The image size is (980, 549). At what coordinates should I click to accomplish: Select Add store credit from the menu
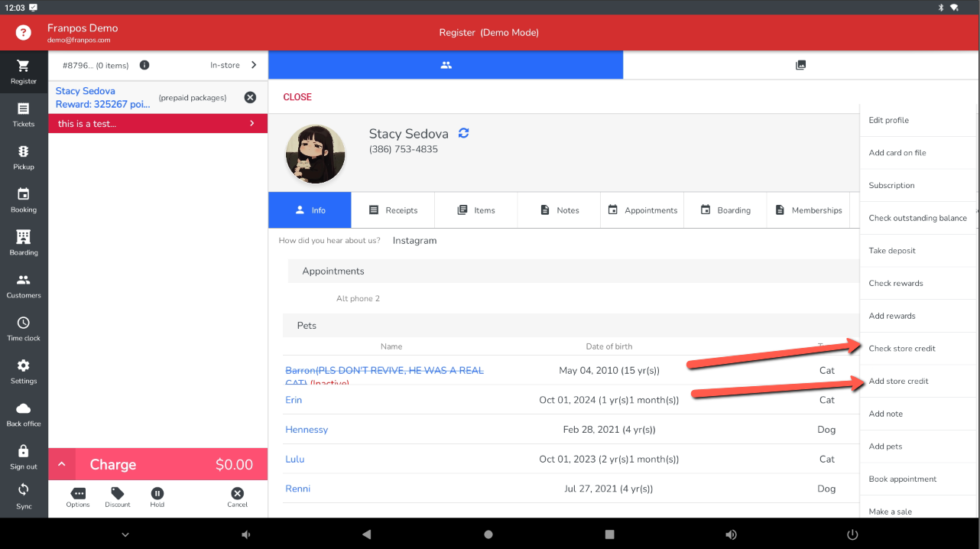click(899, 381)
